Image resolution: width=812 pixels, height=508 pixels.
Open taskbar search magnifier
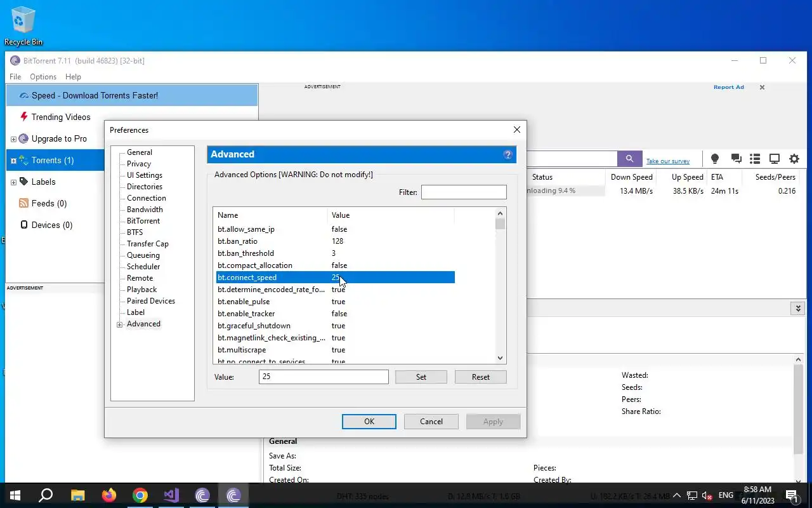(x=46, y=495)
